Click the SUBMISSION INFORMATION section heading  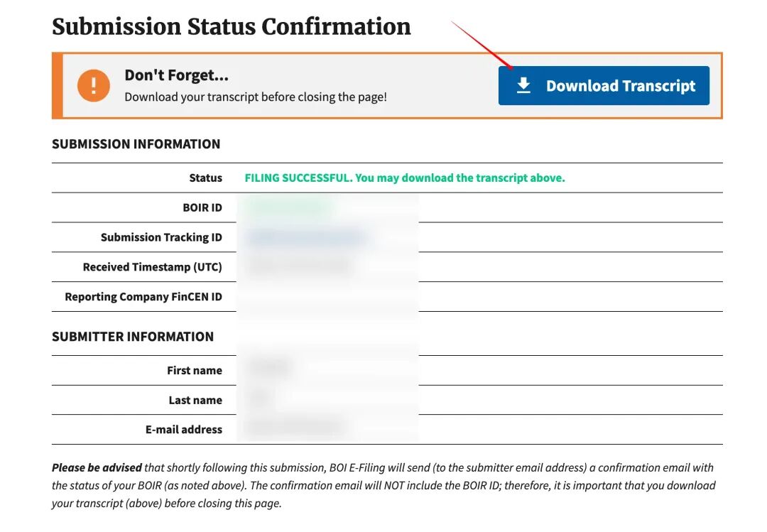coord(136,144)
